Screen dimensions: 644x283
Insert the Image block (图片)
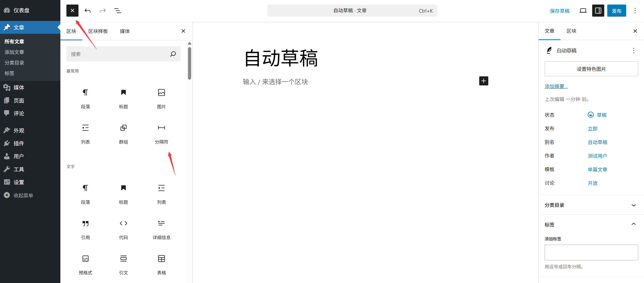click(x=162, y=99)
